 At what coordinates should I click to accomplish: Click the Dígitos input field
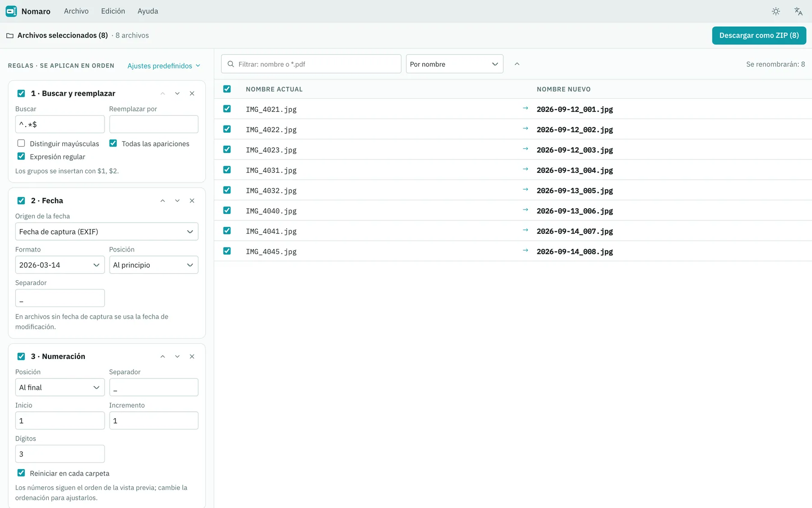[60, 454]
